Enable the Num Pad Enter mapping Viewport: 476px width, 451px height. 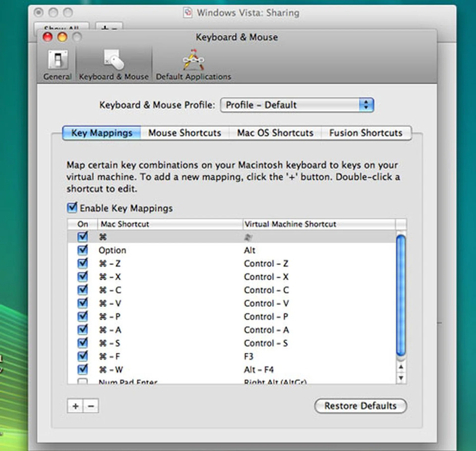83,381
